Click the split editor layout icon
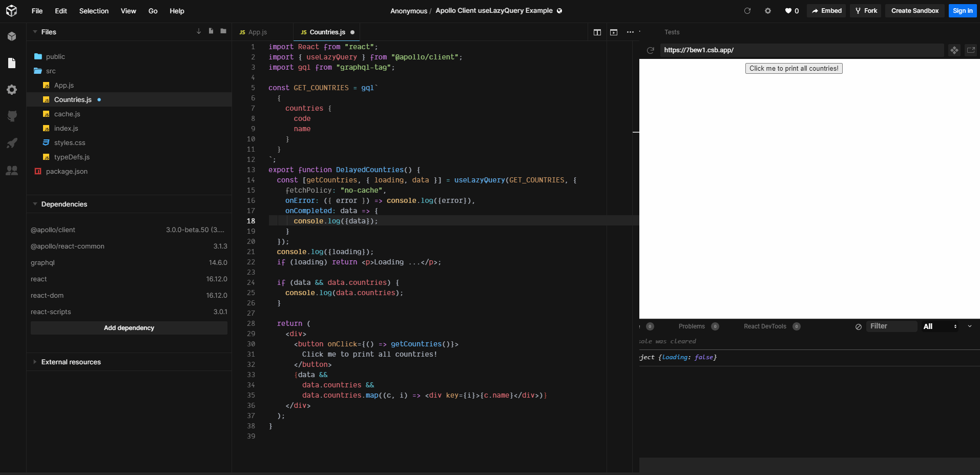This screenshot has width=980, height=475. click(597, 32)
